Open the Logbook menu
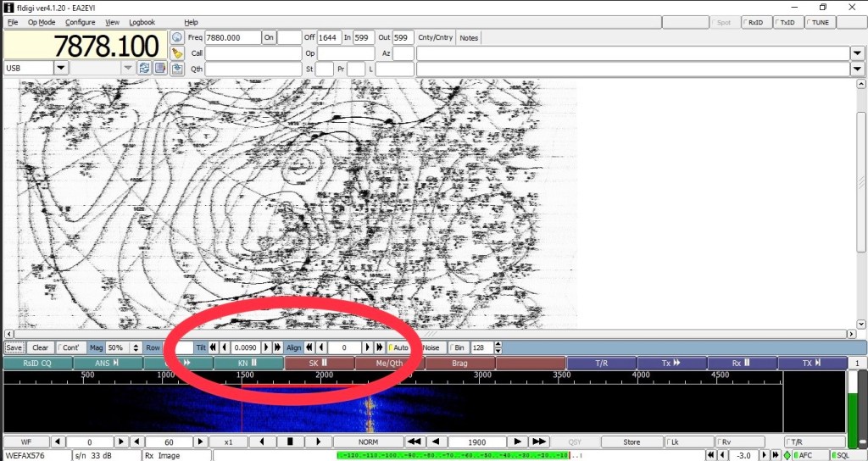 point(142,22)
